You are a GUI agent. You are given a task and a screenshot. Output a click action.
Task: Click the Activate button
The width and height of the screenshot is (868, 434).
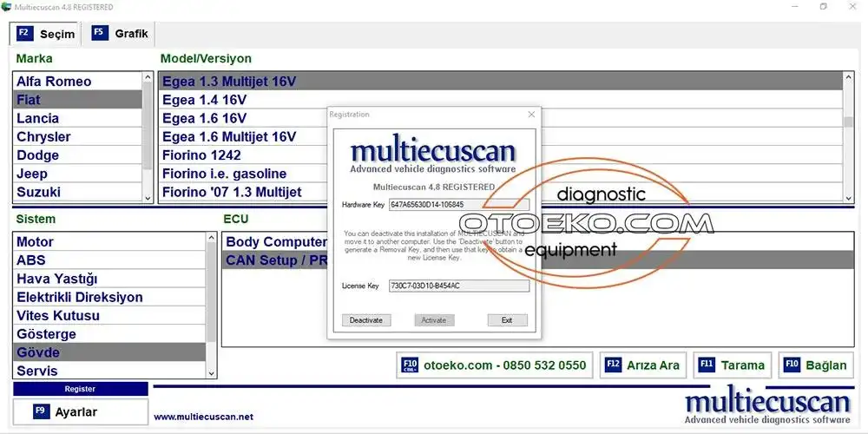434,320
